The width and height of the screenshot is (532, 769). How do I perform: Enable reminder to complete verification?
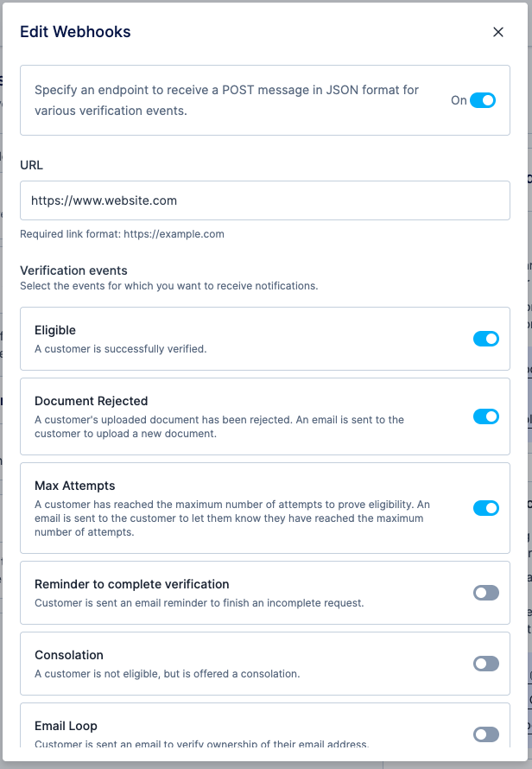coord(486,593)
